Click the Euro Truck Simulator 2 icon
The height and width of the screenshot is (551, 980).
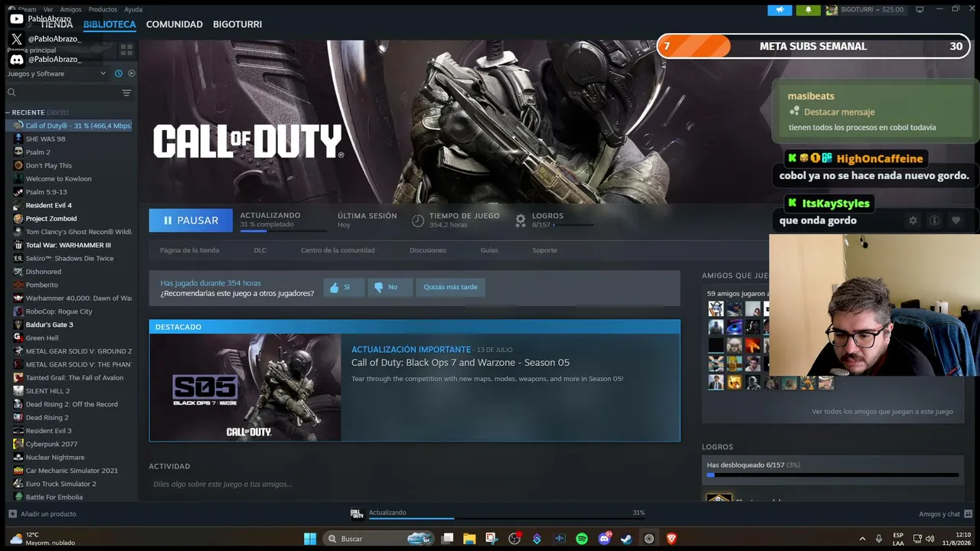18,484
